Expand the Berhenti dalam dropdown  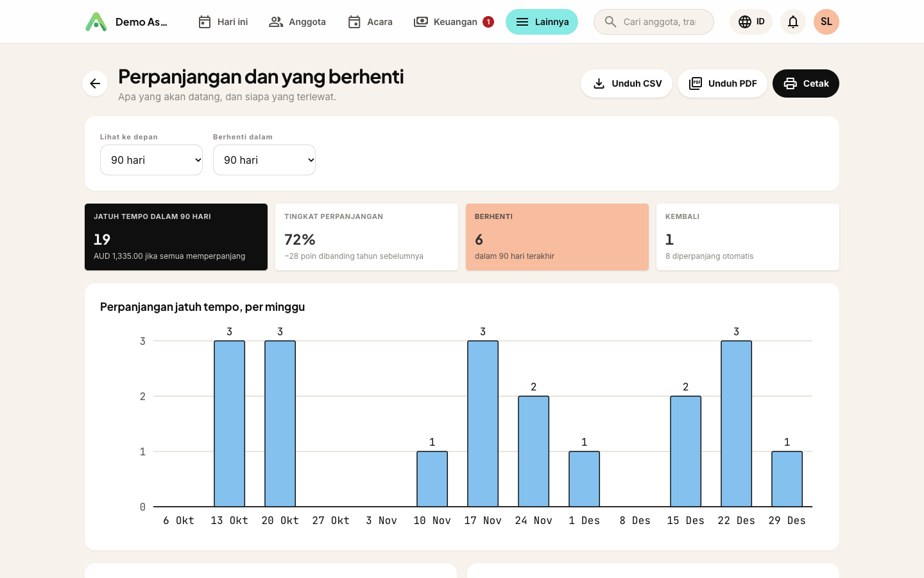point(264,160)
